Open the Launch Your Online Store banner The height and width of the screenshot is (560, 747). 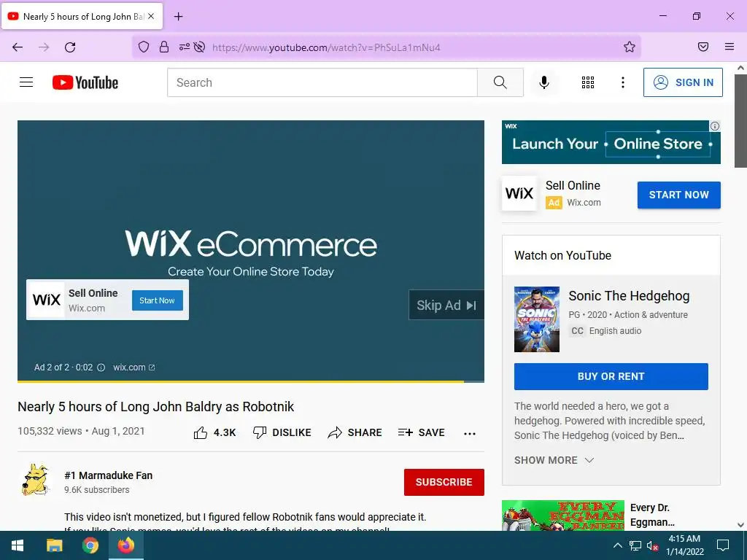(x=611, y=142)
